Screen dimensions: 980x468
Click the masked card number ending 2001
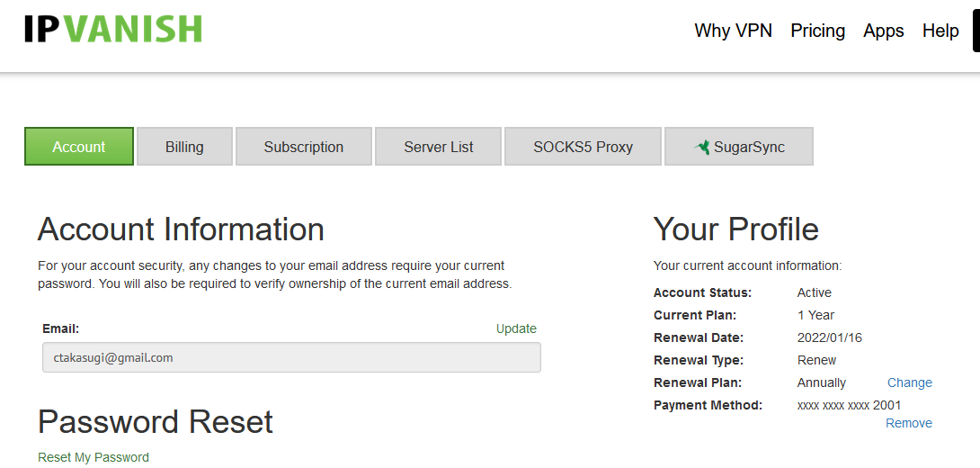click(x=850, y=405)
